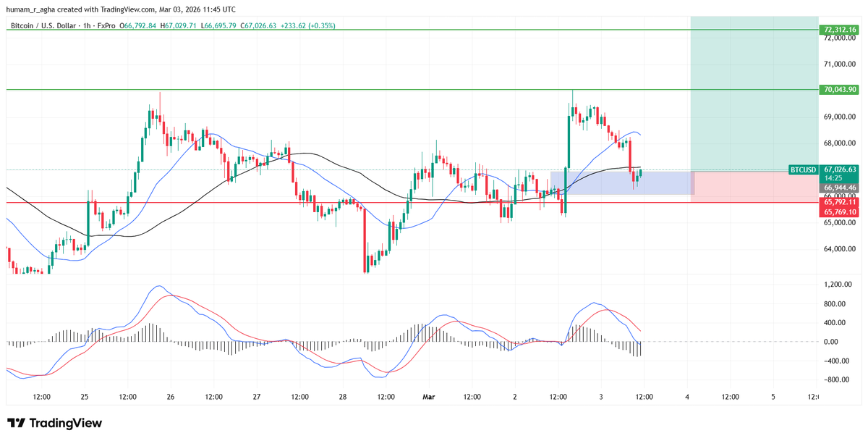Select the red 65,792.11 price label
The width and height of the screenshot is (868, 441).
pos(840,203)
